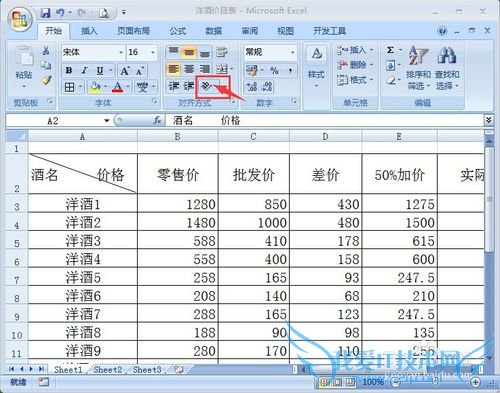Click AutoSum sigma icon

(x=390, y=50)
